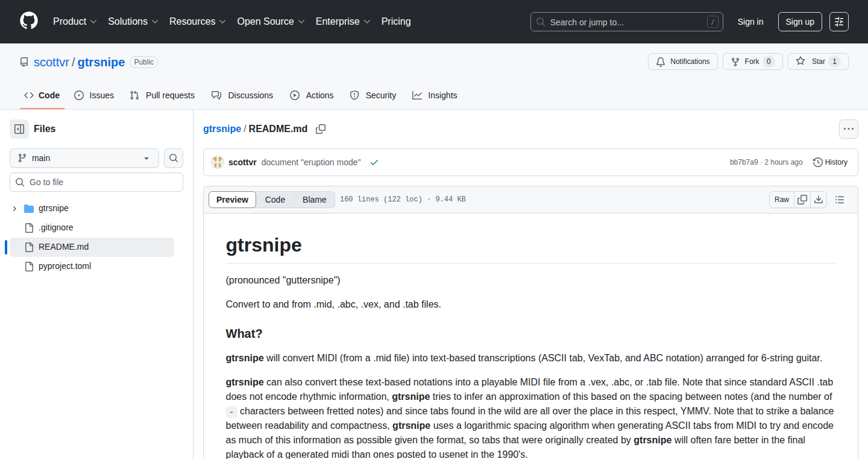
Task: Open scottvr avatar in commit bar
Action: tap(218, 162)
